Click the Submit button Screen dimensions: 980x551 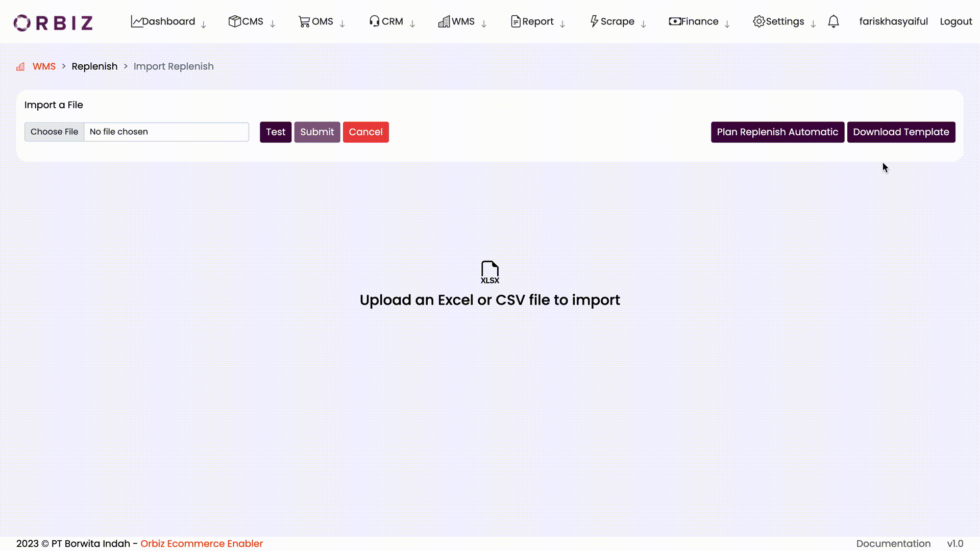point(317,132)
